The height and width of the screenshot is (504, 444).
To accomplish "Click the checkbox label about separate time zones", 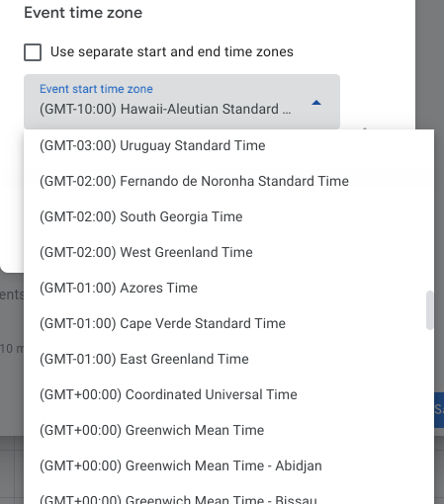I will 172,52.
